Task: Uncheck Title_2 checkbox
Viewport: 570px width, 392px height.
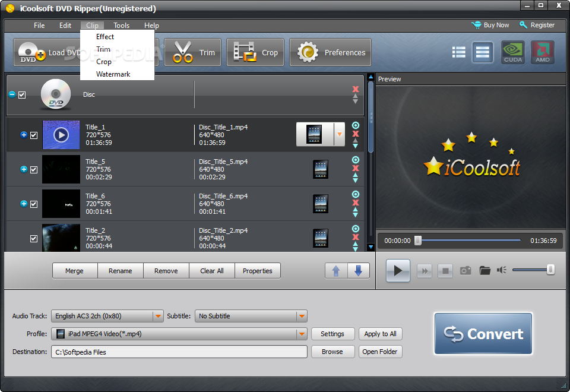Action: click(34, 239)
